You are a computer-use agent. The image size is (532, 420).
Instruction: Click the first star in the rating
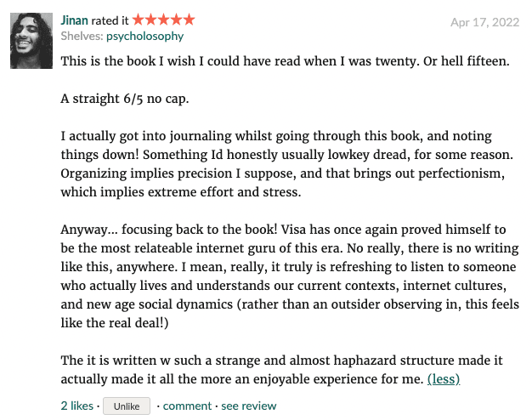[139, 19]
